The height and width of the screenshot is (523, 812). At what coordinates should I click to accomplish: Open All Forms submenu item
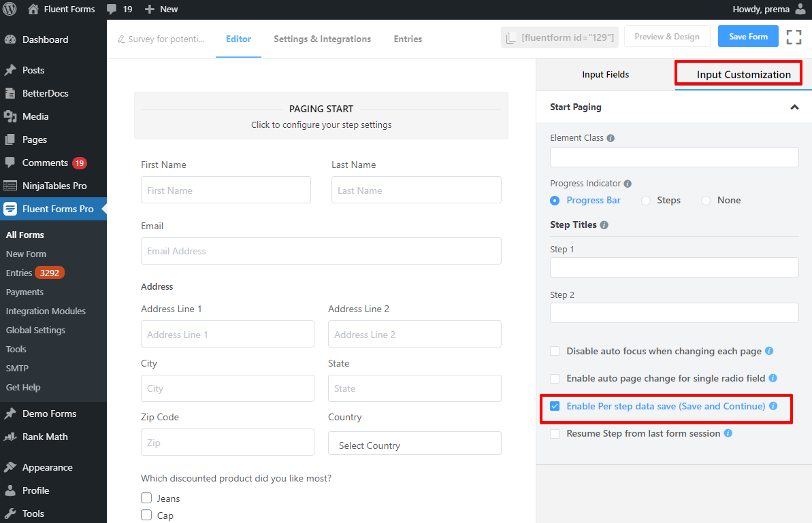25,235
